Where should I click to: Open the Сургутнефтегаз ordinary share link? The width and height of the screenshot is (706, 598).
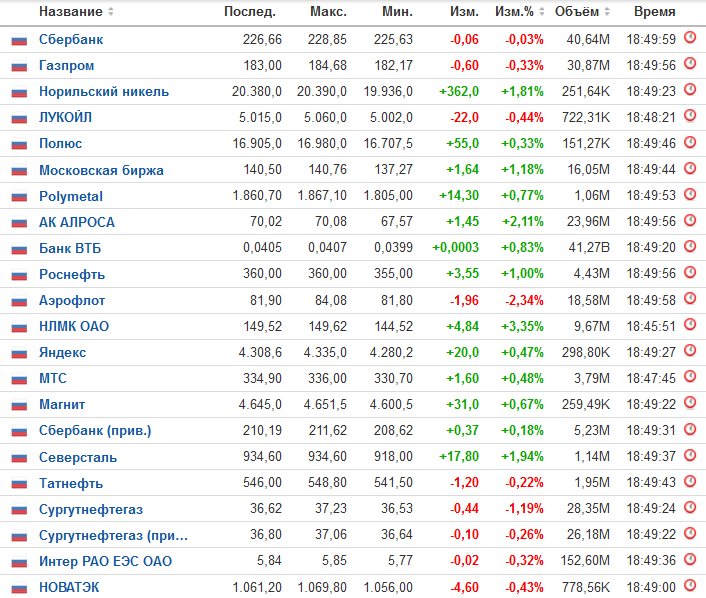91,510
